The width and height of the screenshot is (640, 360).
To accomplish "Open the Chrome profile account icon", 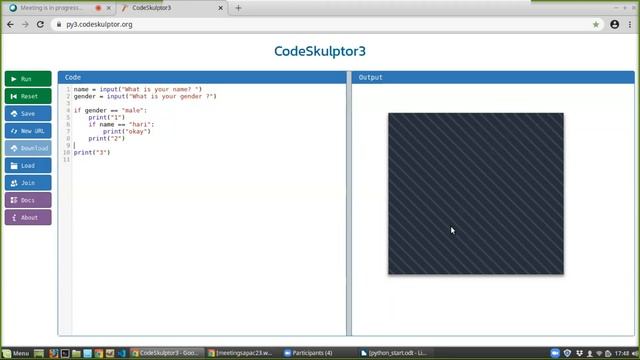I will pos(614,24).
